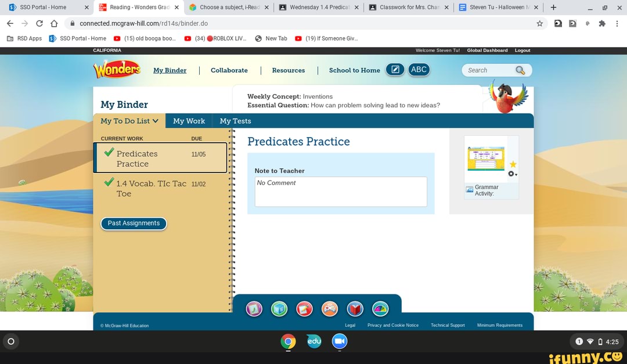Switch to the My Work tab
627x364 pixels.
pyautogui.click(x=189, y=121)
